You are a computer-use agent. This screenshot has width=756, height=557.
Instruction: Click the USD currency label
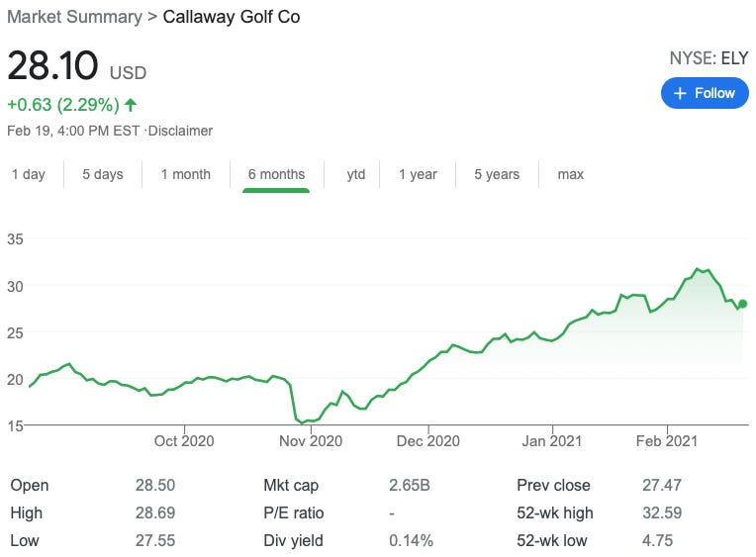pos(128,73)
